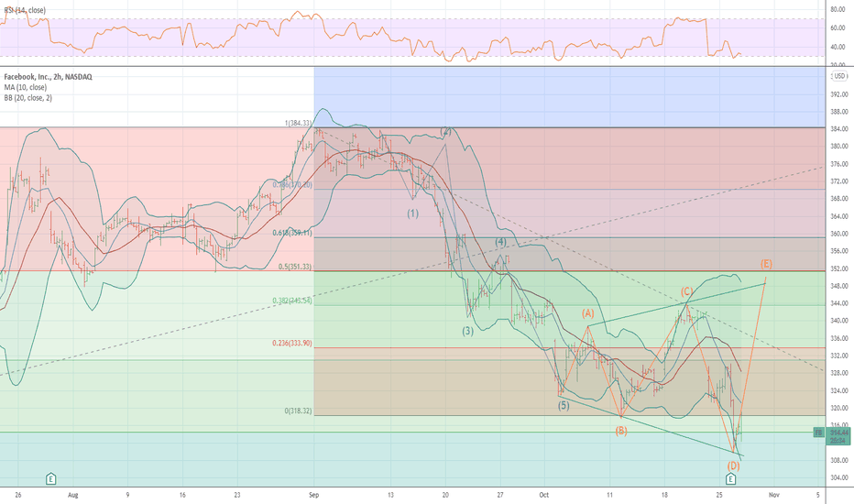Select the orange (E) wave label
This screenshot has width=854, height=504.
pyautogui.click(x=766, y=264)
